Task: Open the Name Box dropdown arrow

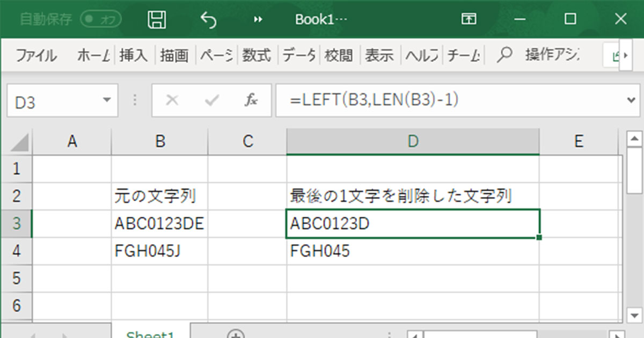Action: pos(107,100)
